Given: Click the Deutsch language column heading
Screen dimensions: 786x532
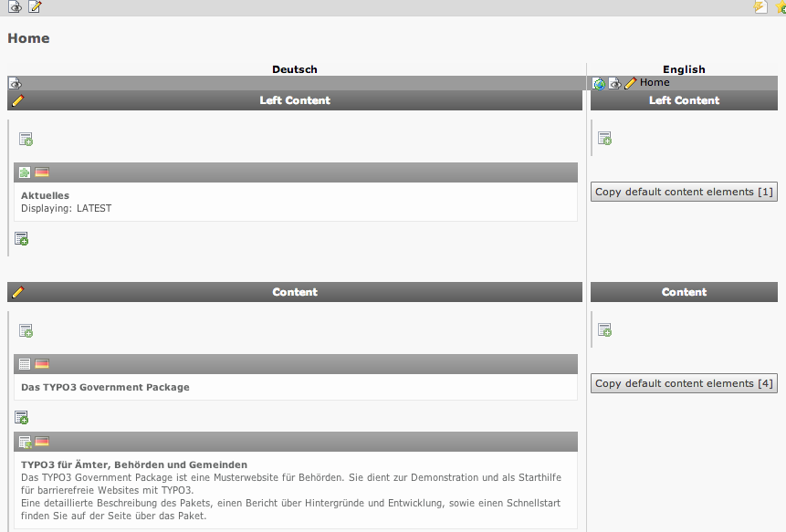Looking at the screenshot, I should [295, 69].
